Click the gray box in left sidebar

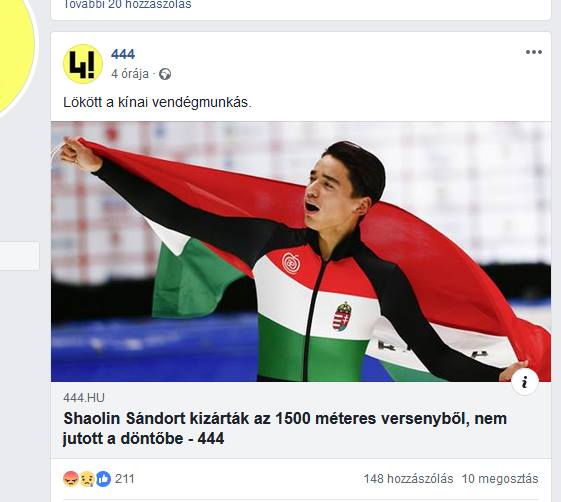19,255
